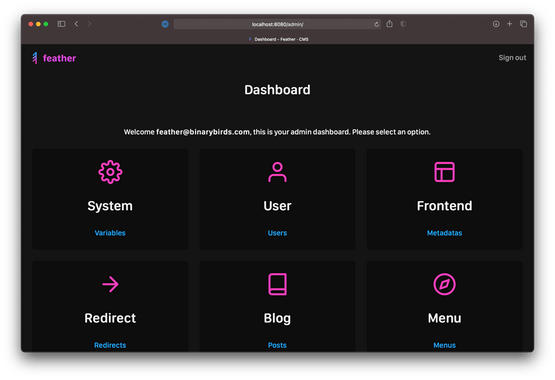Click the Dashboard page title

click(x=278, y=90)
